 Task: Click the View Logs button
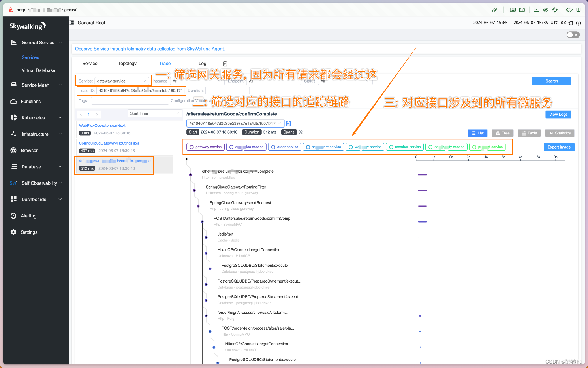click(x=558, y=115)
